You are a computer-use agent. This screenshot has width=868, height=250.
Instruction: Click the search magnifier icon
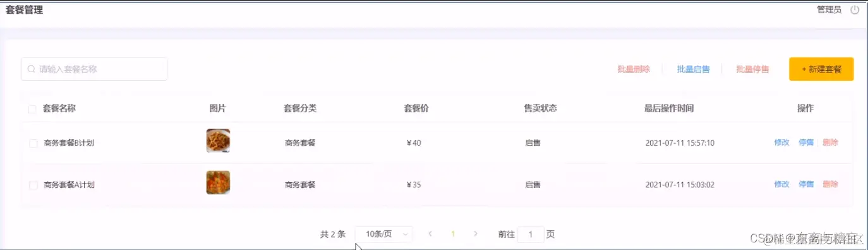30,69
